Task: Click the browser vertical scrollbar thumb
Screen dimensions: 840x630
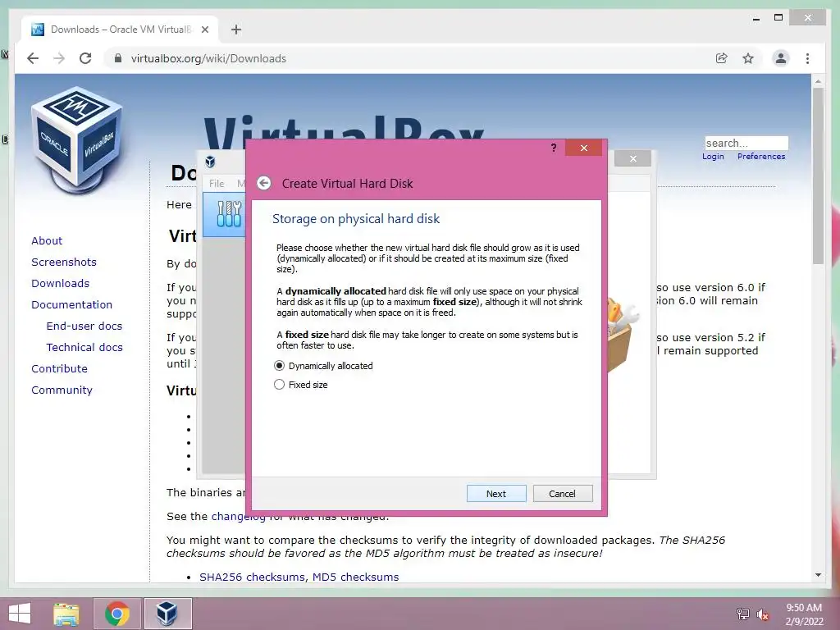Action: [818, 176]
